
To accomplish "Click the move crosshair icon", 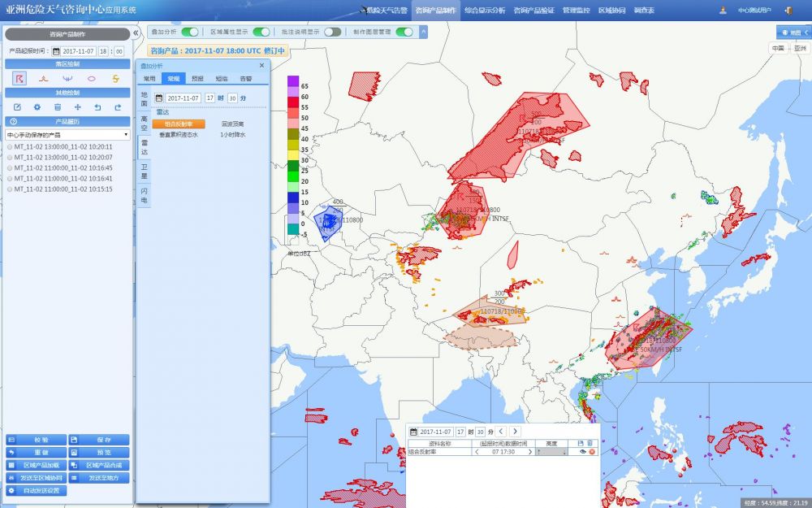I will [x=77, y=107].
